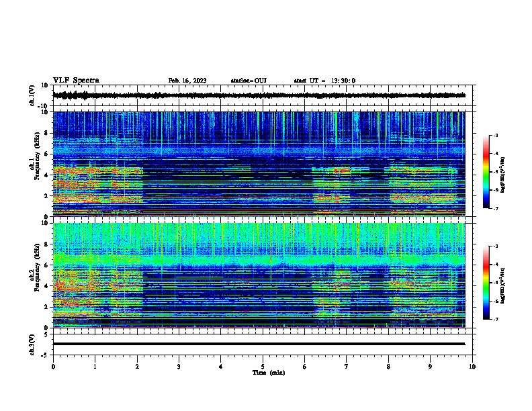Click tick label "10" on time axis
532x411 pixels.
[x=472, y=367]
